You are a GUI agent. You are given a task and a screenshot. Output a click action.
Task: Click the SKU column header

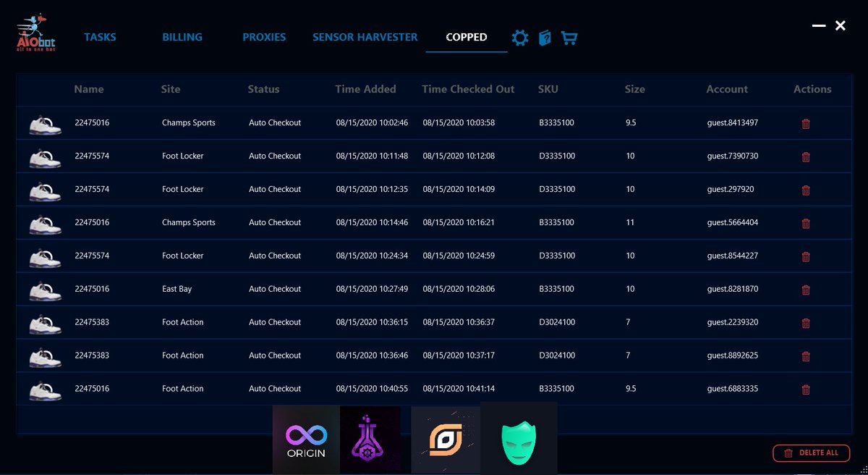point(548,89)
